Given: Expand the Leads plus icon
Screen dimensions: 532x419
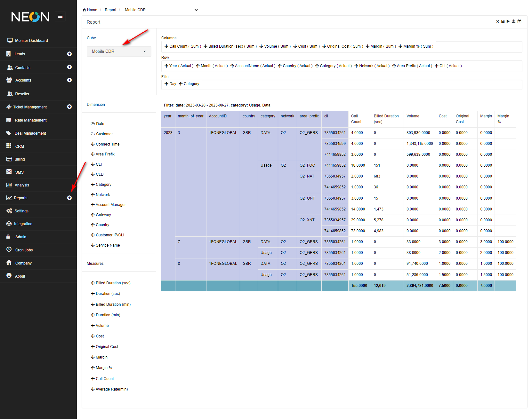Looking at the screenshot, I should [69, 54].
